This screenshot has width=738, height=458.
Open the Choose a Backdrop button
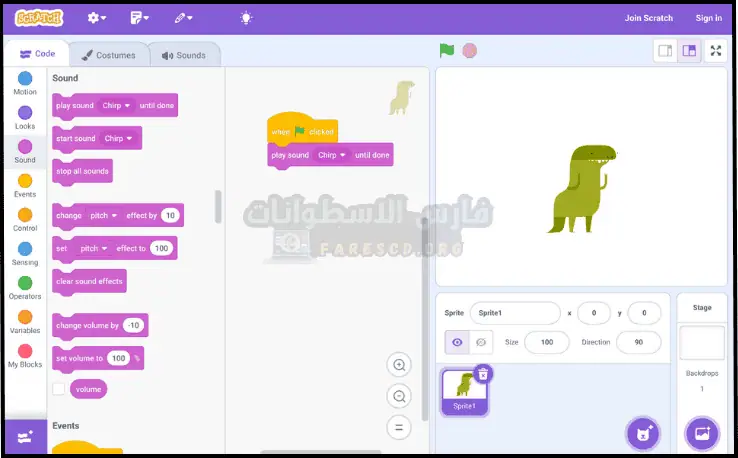pyautogui.click(x=702, y=433)
